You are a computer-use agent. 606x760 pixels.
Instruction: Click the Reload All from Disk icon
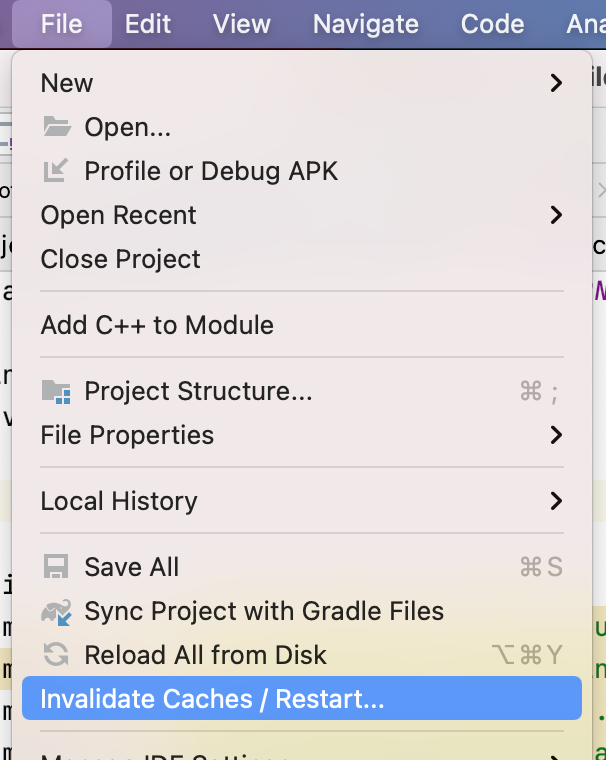[x=56, y=655]
